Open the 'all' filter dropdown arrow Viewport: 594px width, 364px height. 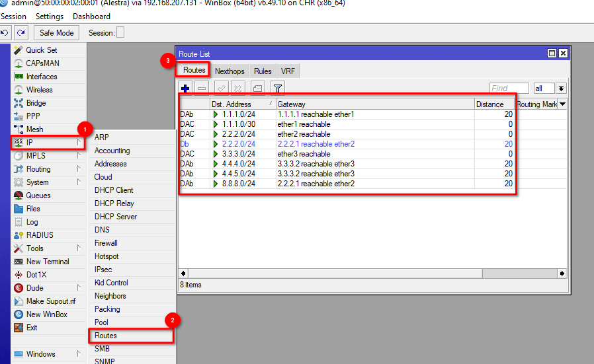561,88
